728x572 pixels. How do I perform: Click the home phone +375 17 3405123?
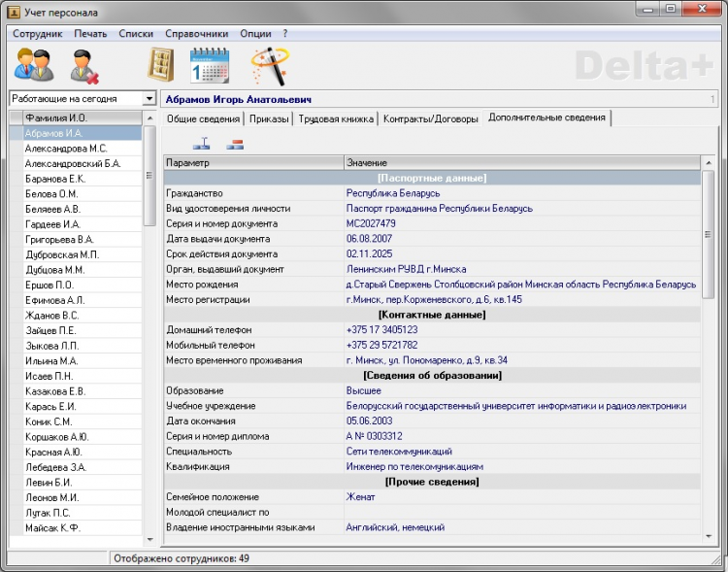[x=381, y=330]
